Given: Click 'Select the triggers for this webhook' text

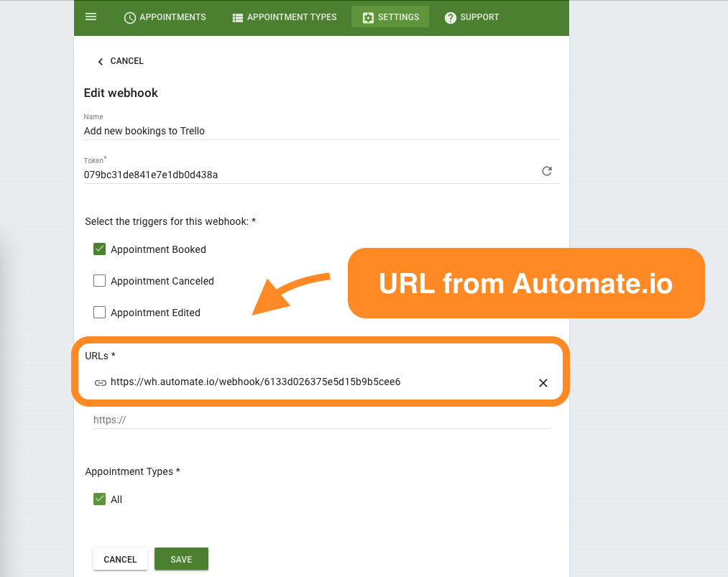Looking at the screenshot, I should point(170,221).
